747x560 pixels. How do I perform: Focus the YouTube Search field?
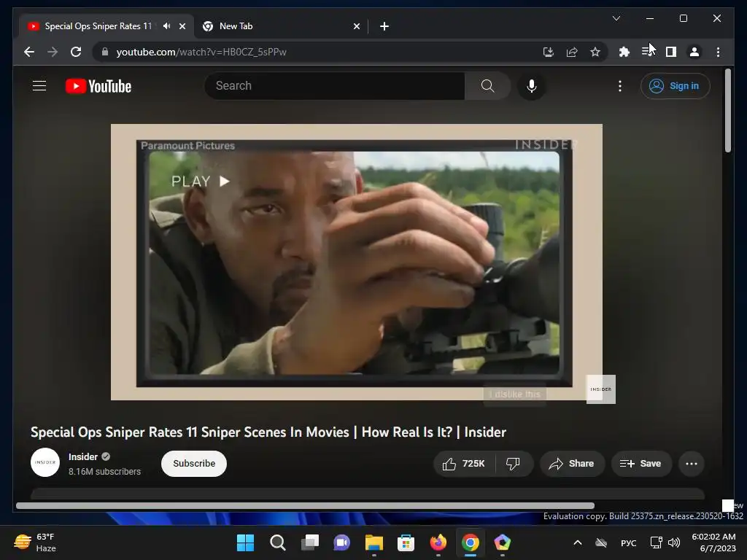334,86
